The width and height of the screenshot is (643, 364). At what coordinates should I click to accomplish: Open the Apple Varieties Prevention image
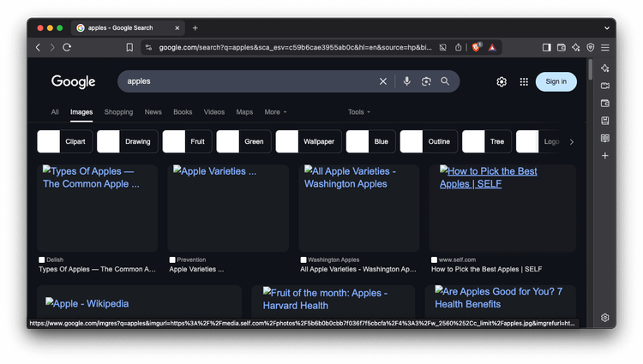click(228, 208)
